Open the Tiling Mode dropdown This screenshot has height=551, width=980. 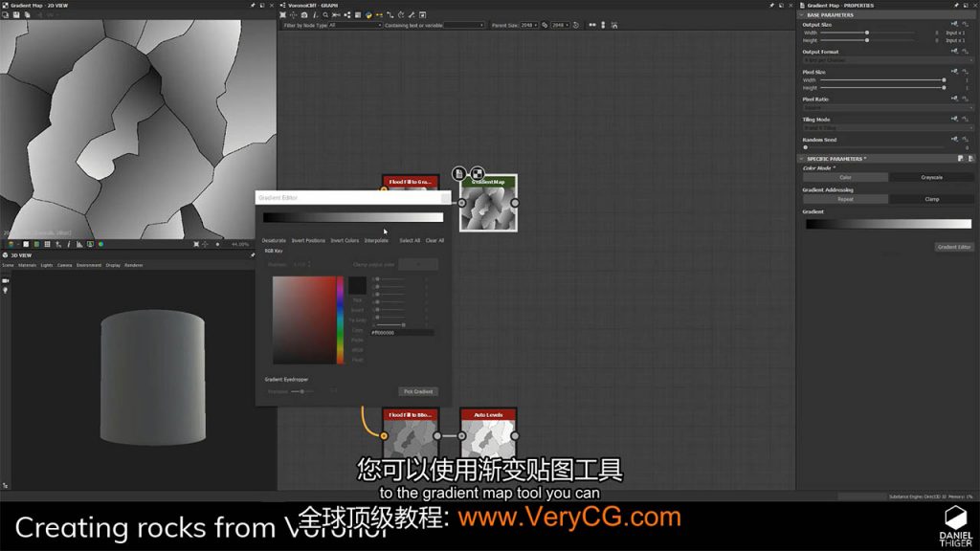point(888,128)
